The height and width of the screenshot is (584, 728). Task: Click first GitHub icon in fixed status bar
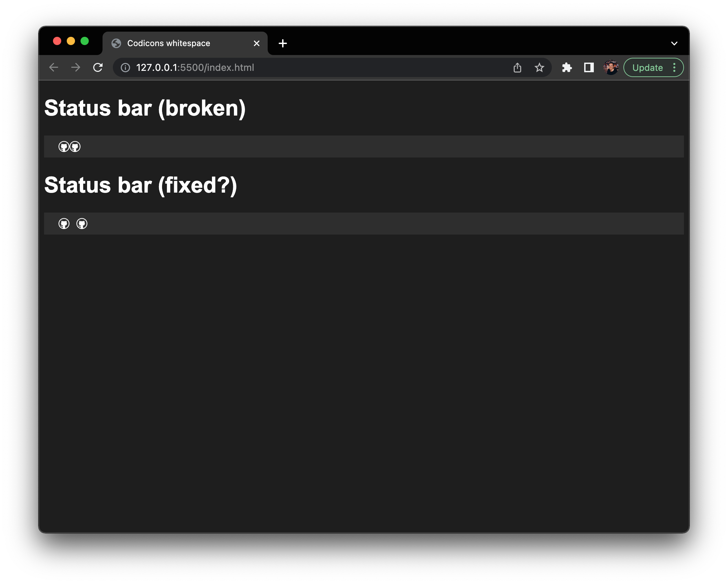64,224
